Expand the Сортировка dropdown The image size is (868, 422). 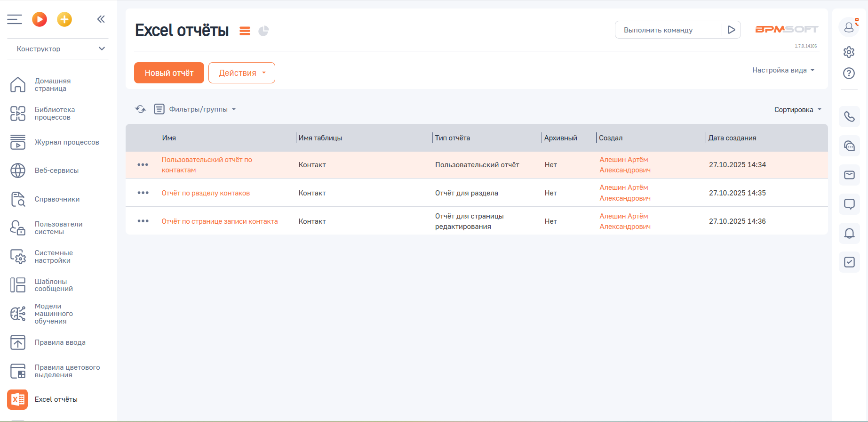pos(797,110)
